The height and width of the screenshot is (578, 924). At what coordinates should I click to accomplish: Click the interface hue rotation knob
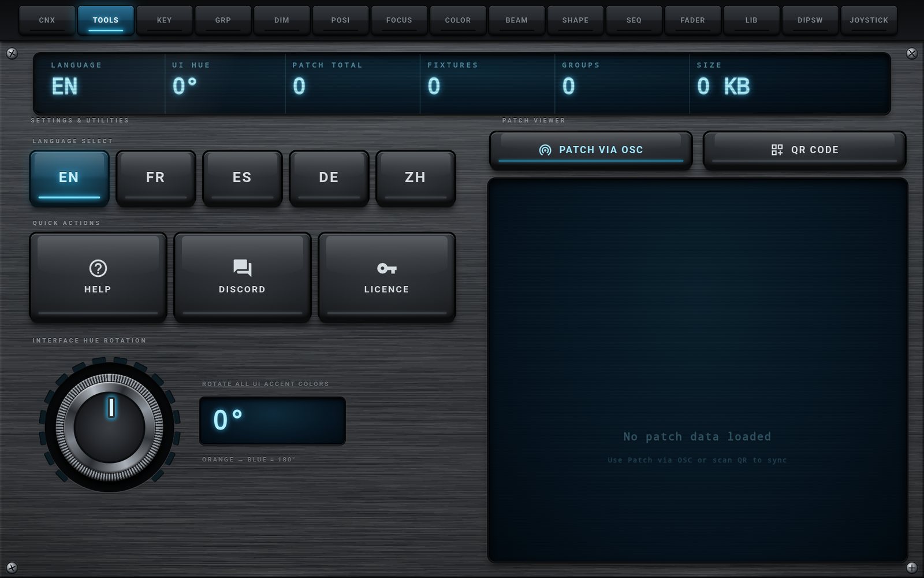110,427
